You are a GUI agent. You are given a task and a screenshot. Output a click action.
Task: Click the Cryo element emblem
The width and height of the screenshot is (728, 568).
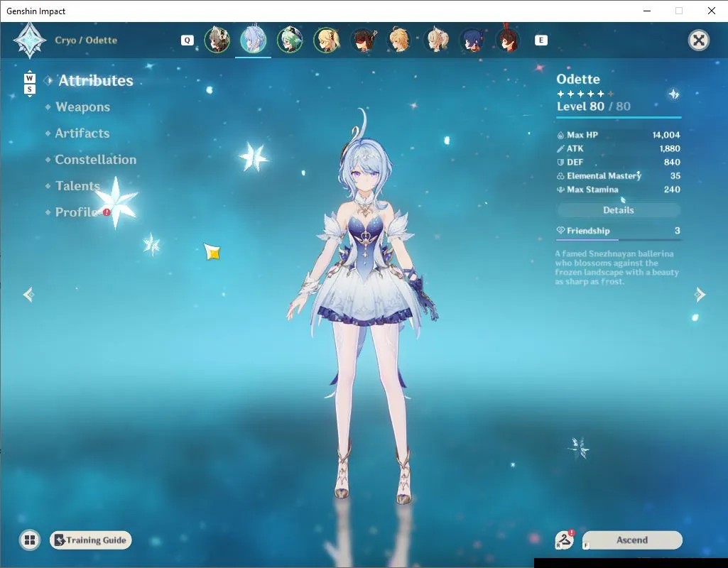click(30, 40)
